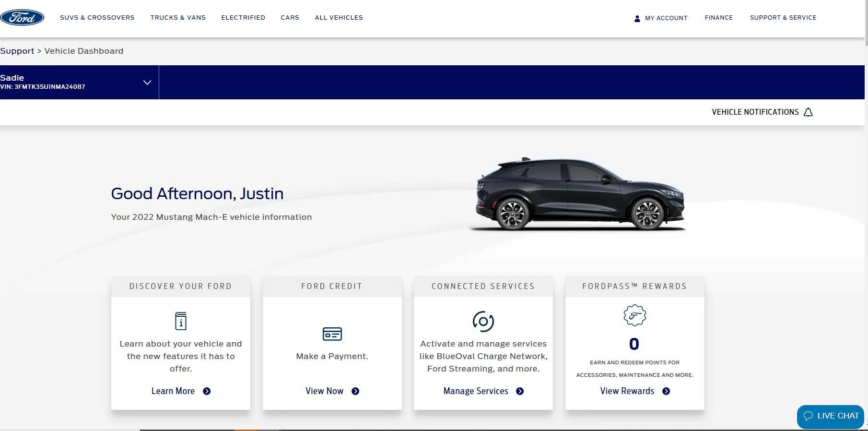This screenshot has width=868, height=431.
Task: Expand the Sadie vehicle selector chevron
Action: [x=147, y=83]
